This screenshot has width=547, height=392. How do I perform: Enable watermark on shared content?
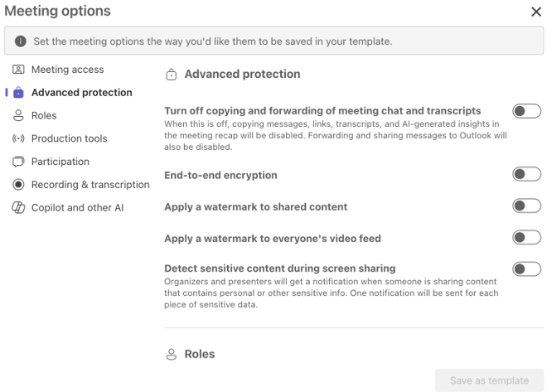[526, 206]
